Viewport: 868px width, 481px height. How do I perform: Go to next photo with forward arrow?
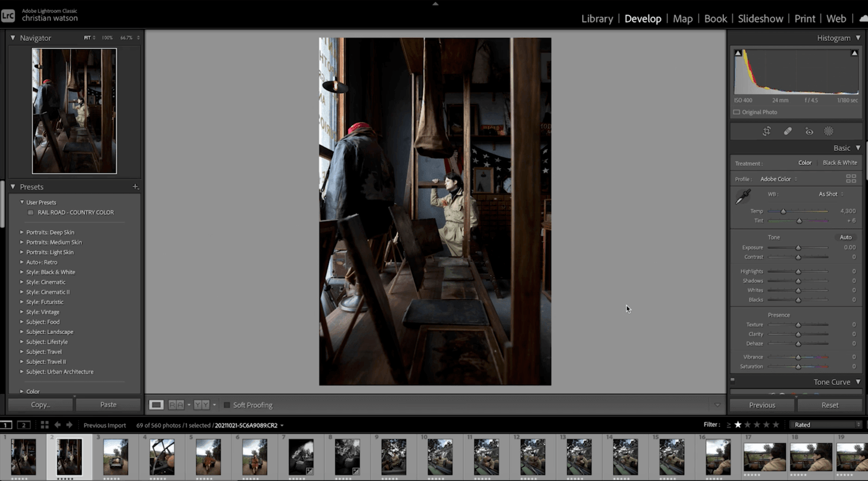[x=69, y=425]
